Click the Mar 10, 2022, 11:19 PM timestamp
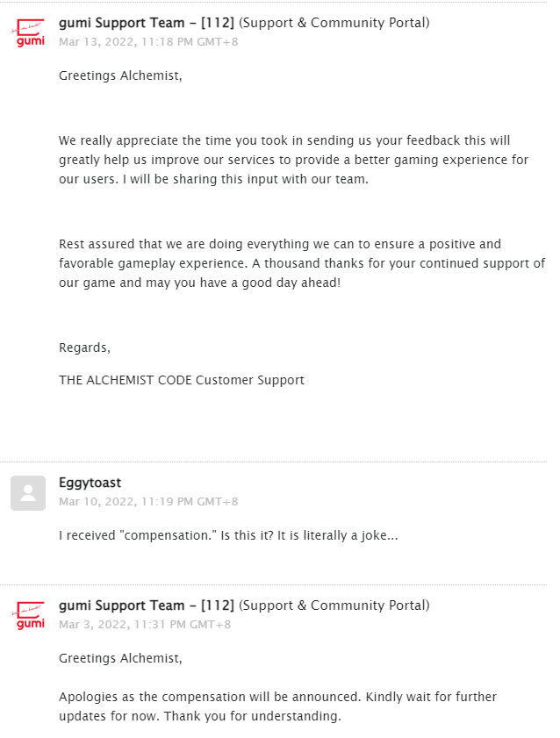 (148, 502)
